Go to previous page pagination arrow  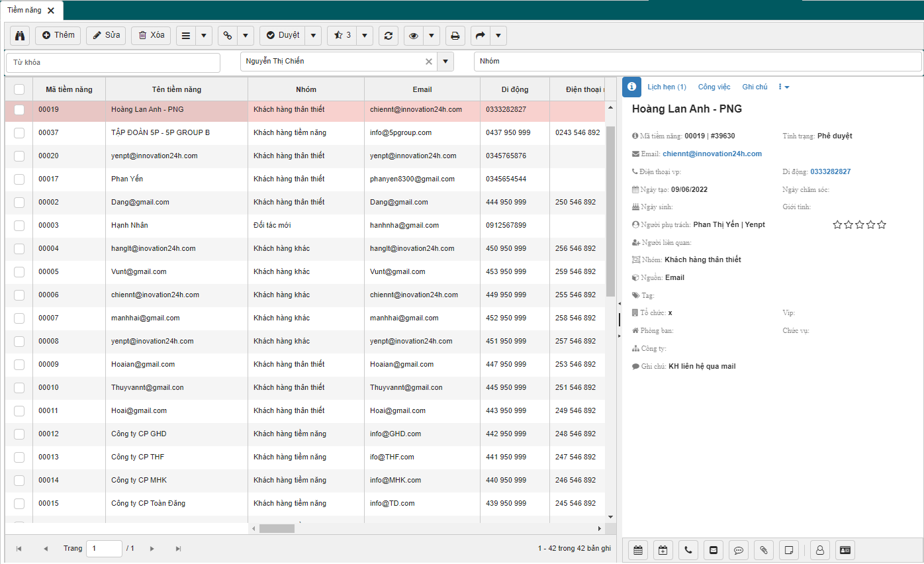click(x=46, y=549)
